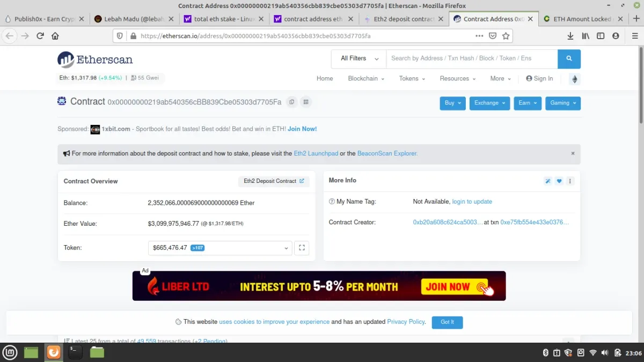Click the Etherscan logo
Screen dimensions: 644x362
pyautogui.click(x=95, y=60)
